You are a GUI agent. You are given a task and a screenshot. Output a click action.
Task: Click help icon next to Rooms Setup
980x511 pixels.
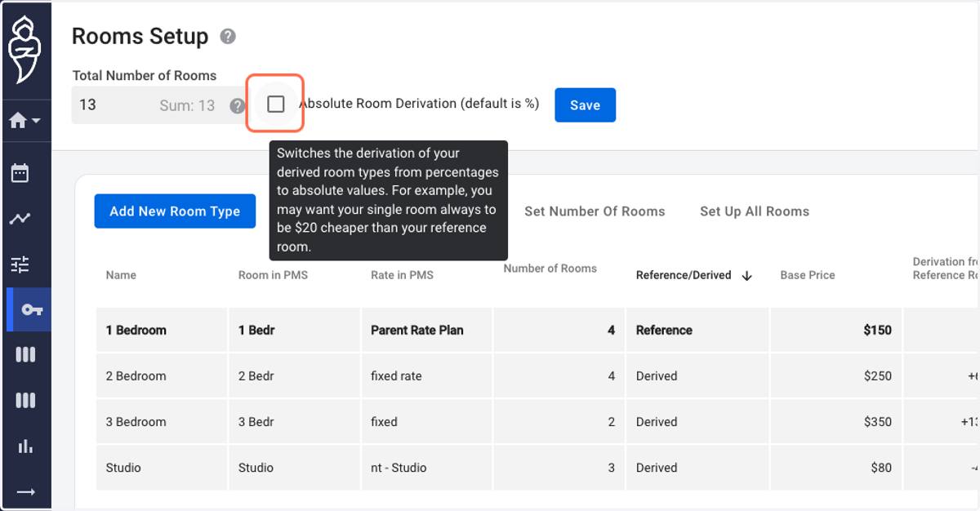coord(228,37)
